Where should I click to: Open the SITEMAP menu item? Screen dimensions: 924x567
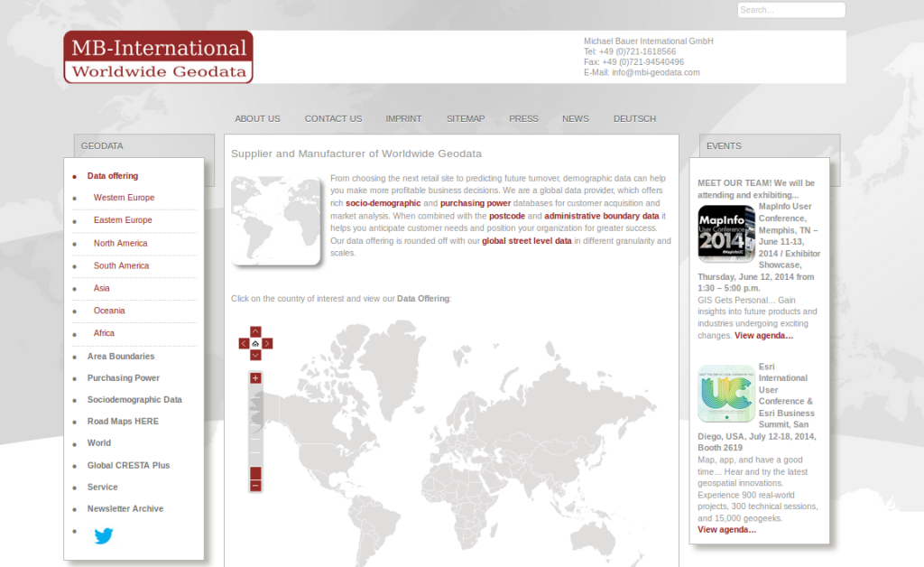coord(466,118)
